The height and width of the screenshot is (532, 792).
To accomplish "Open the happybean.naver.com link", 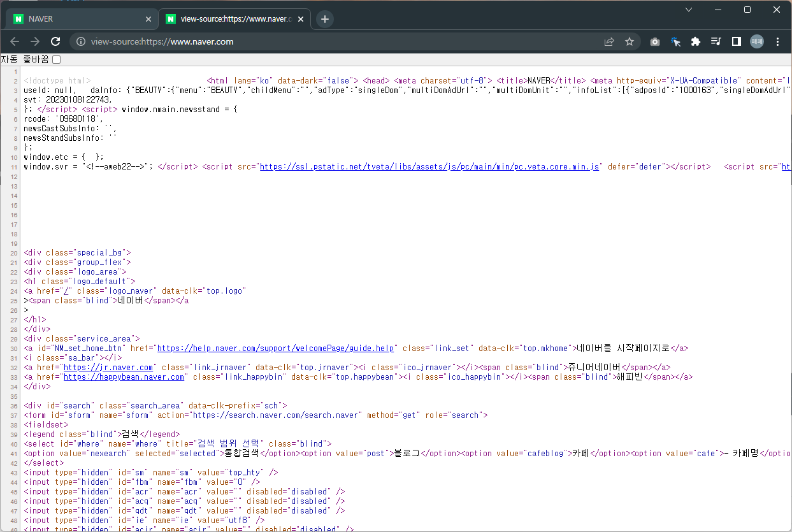I will point(124,377).
